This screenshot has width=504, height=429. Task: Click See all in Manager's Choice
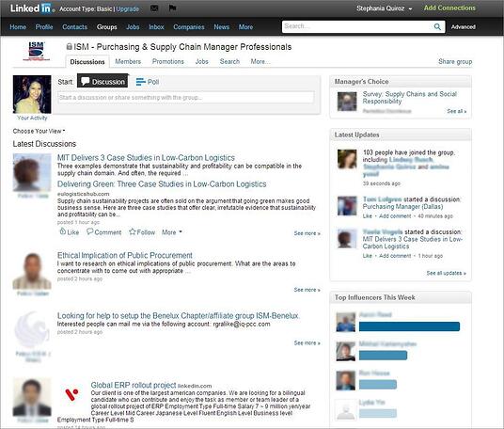456,111
